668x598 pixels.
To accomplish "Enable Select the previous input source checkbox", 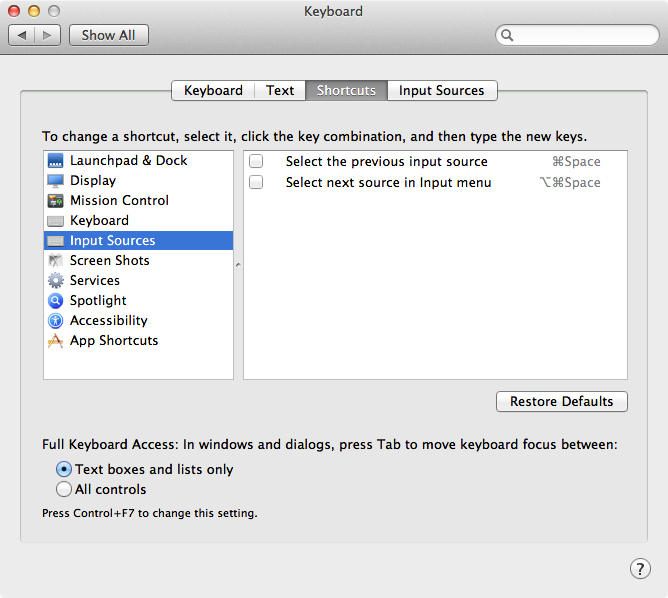I will pyautogui.click(x=256, y=162).
